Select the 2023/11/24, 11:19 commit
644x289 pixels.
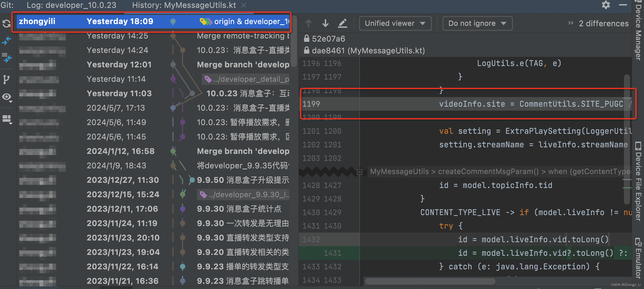(153, 223)
